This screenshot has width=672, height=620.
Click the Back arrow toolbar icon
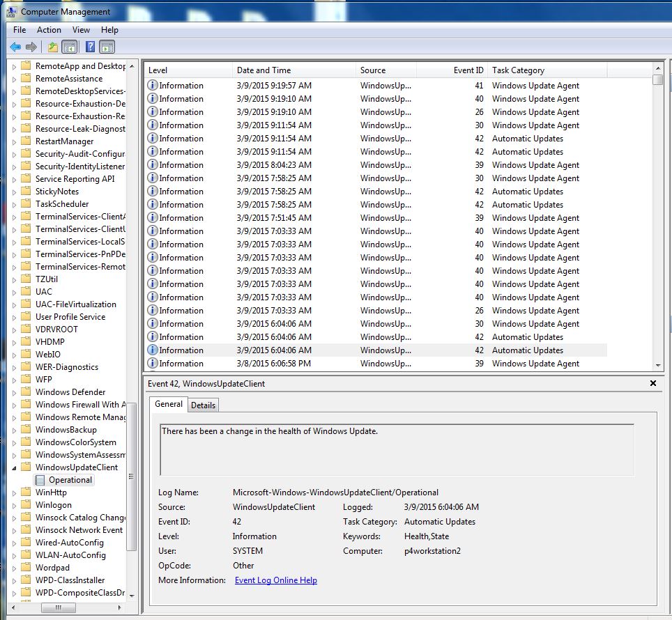[x=15, y=47]
